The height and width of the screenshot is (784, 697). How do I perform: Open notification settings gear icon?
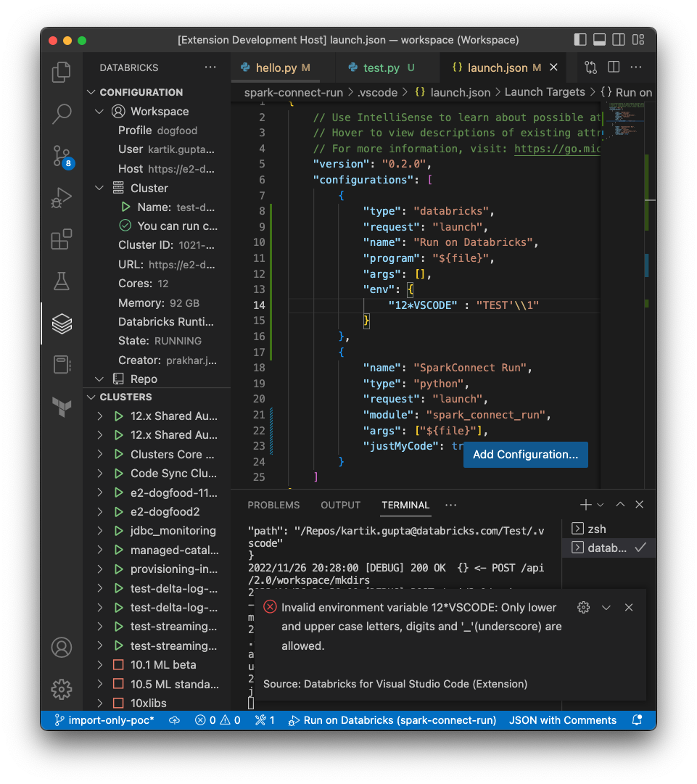(584, 608)
